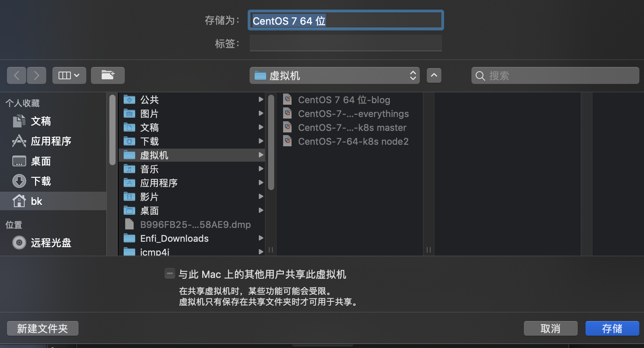
Task: Click the new folder toolbar icon
Action: 108,75
